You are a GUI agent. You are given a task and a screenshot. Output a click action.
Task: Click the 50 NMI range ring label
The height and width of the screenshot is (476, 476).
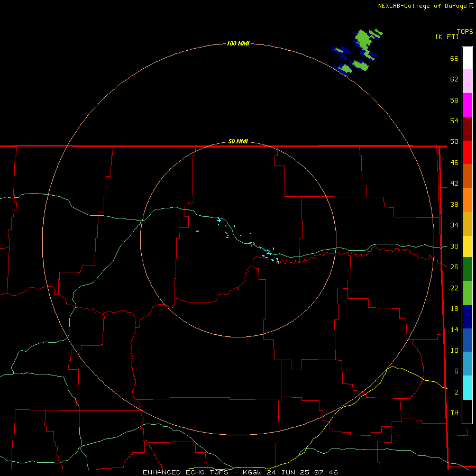(238, 141)
